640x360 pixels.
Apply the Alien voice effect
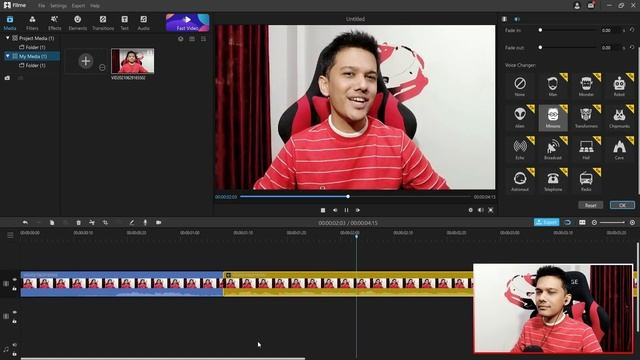pyautogui.click(x=520, y=117)
